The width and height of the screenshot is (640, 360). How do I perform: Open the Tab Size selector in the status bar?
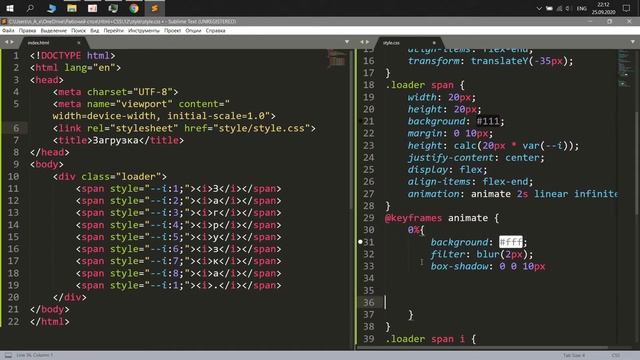(x=574, y=356)
